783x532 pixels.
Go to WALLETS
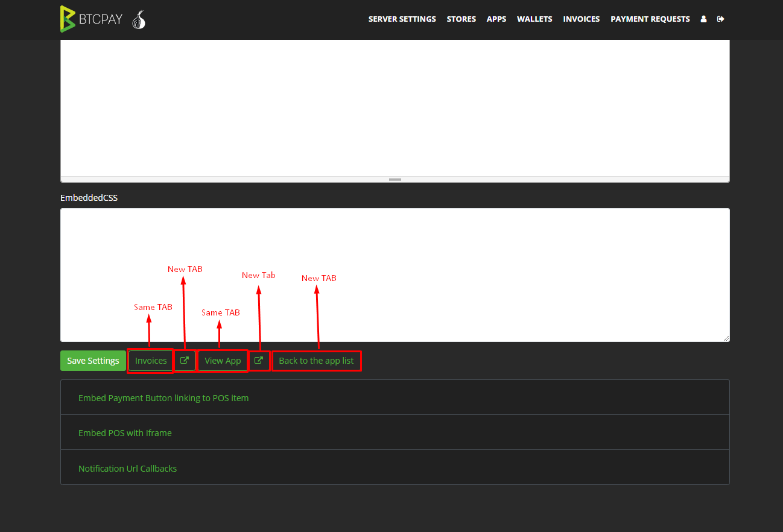point(534,19)
